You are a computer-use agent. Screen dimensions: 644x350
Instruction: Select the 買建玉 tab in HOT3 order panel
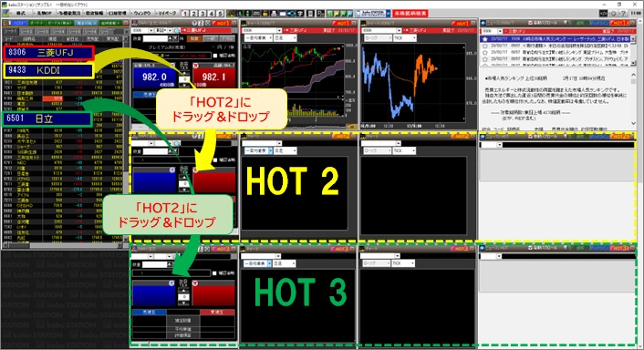click(x=217, y=313)
